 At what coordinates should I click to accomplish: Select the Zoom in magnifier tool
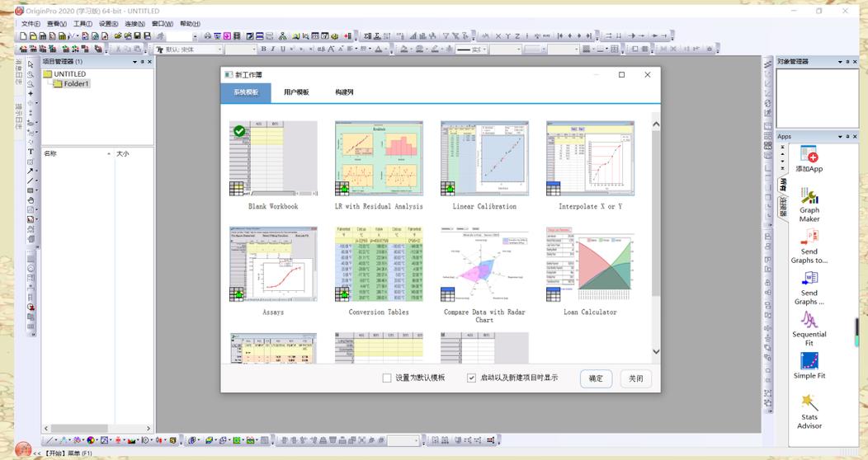(31, 74)
